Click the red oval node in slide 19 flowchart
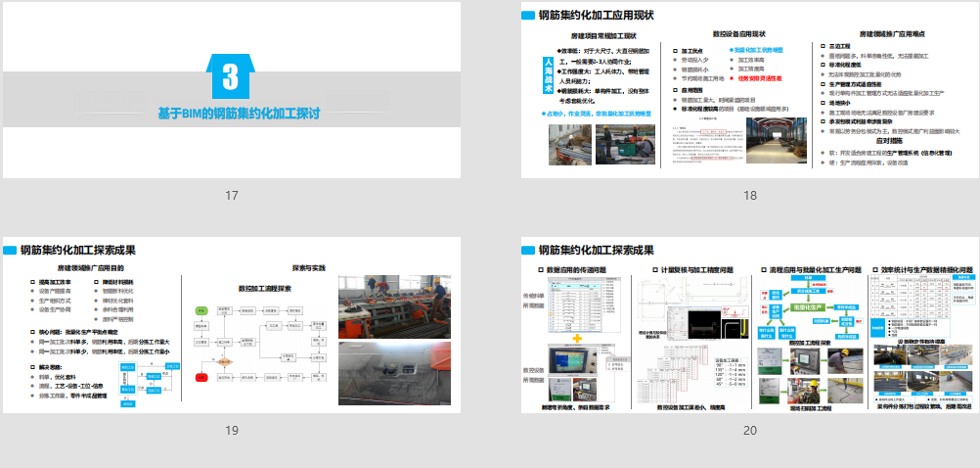 click(202, 375)
